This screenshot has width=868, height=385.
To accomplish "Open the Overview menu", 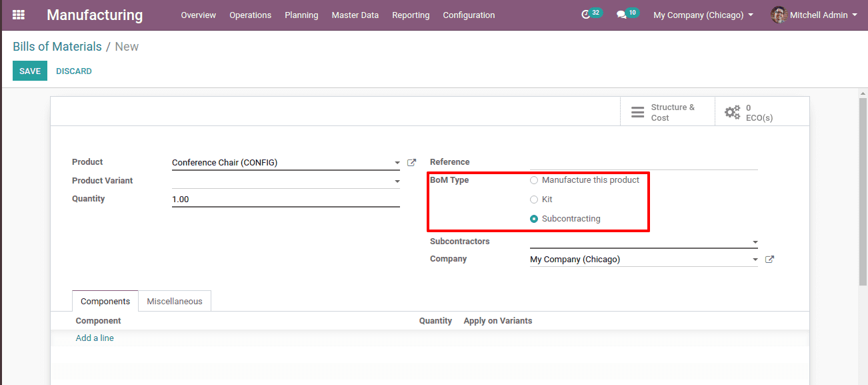I will (199, 15).
